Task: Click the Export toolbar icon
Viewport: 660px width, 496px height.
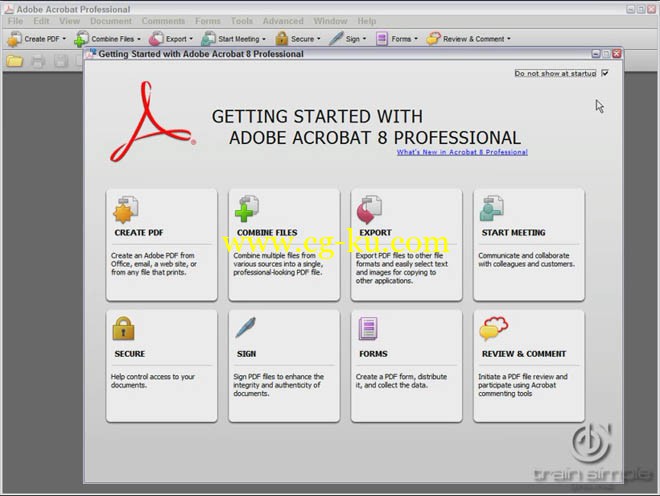Action: pyautogui.click(x=156, y=39)
